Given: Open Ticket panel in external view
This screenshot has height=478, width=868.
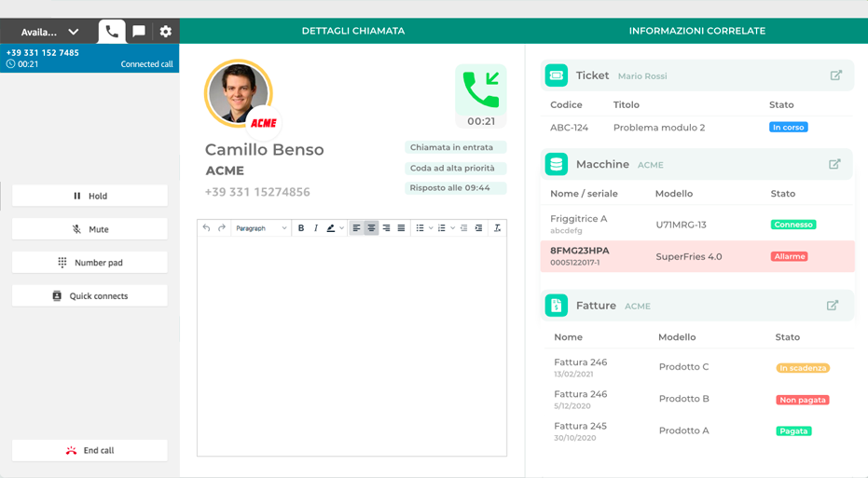Looking at the screenshot, I should point(835,75).
